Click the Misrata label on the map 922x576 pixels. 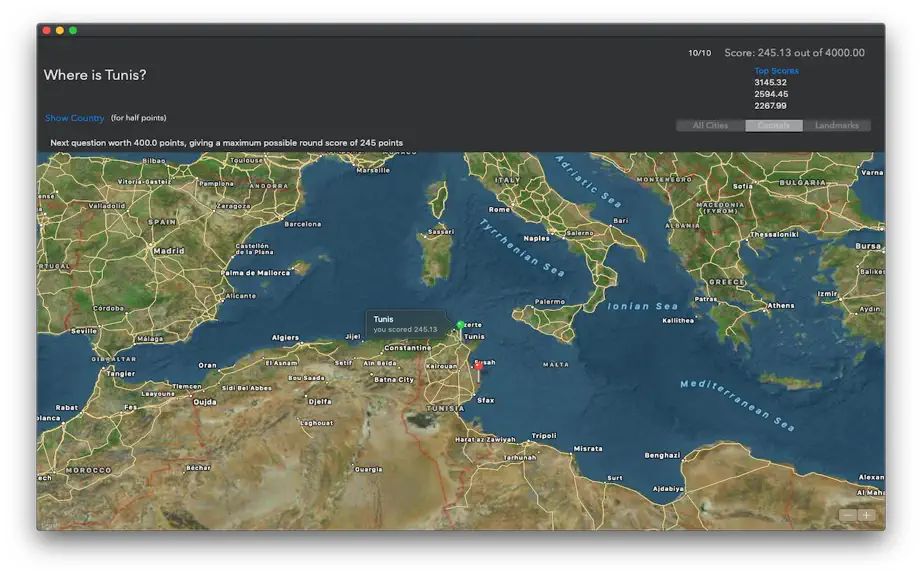pyautogui.click(x=587, y=448)
